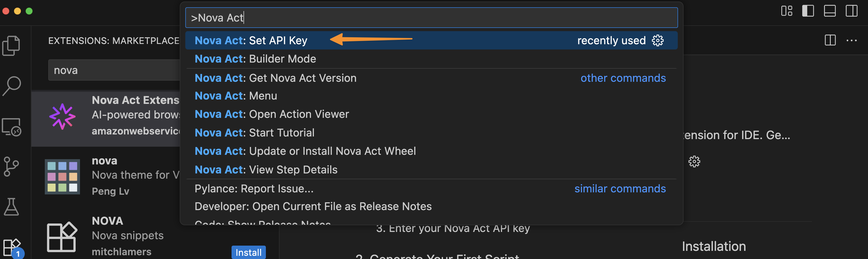Toggle the secondary side bar
The width and height of the screenshot is (868, 259).
point(851,11)
